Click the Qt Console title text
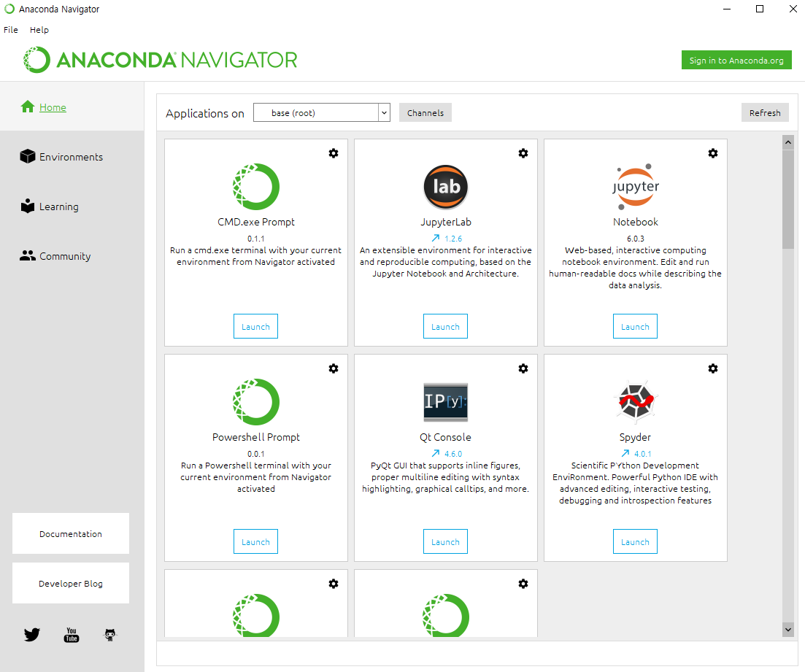 (x=446, y=437)
